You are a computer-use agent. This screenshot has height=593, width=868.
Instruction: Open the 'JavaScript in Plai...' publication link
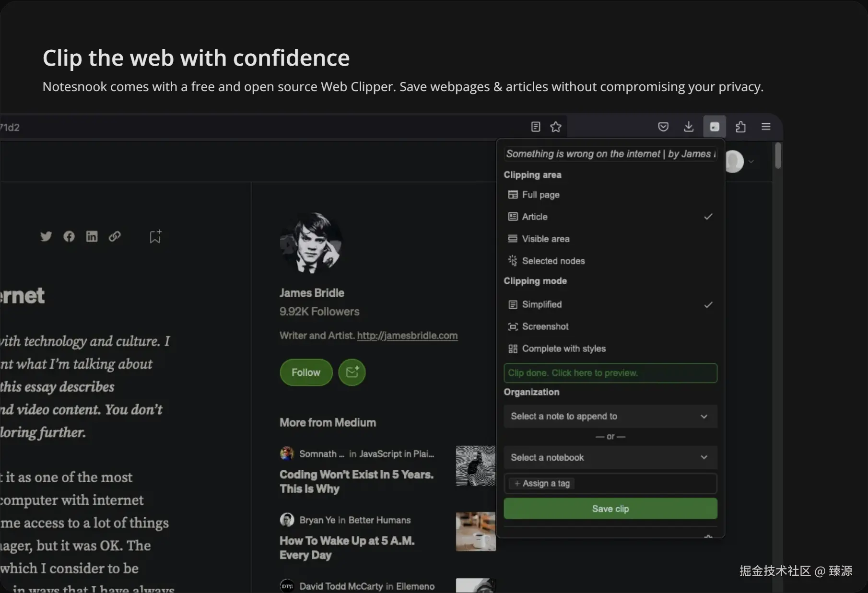pos(397,453)
